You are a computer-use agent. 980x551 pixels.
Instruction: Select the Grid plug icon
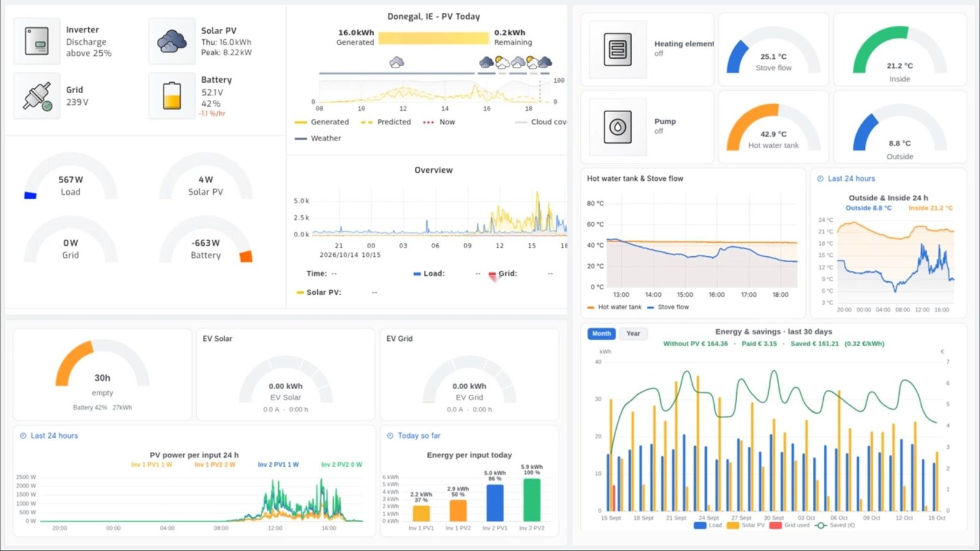(x=37, y=96)
